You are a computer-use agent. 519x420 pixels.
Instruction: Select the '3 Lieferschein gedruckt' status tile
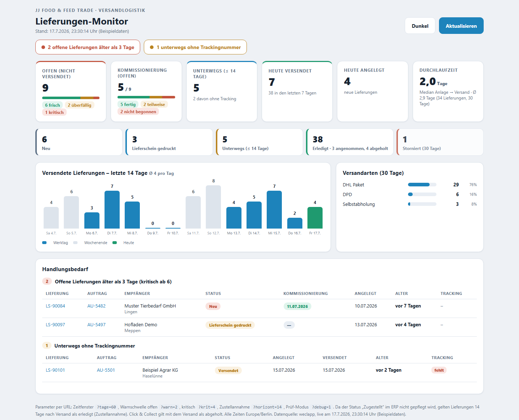pyautogui.click(x=169, y=142)
